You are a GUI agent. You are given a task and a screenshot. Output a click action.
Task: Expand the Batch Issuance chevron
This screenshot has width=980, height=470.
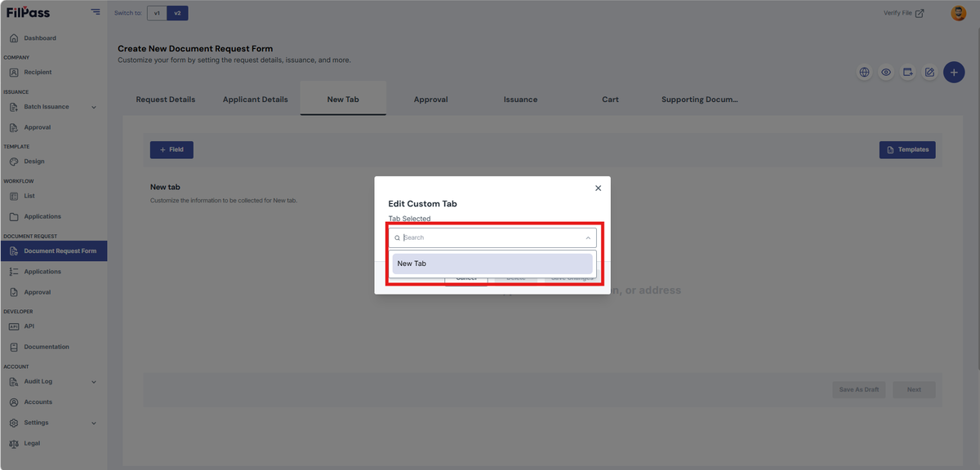coord(94,107)
